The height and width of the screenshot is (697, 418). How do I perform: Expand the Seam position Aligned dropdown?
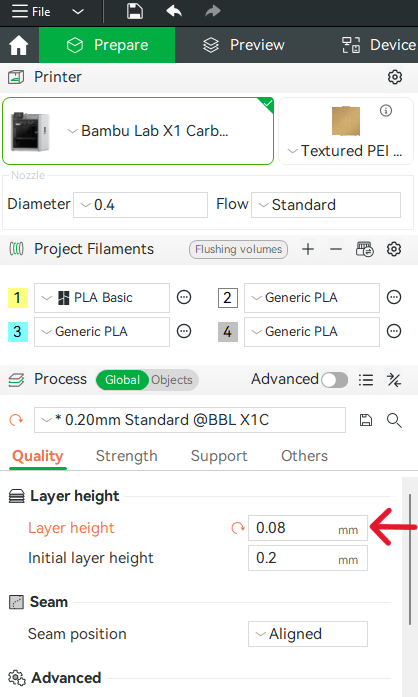(308, 634)
